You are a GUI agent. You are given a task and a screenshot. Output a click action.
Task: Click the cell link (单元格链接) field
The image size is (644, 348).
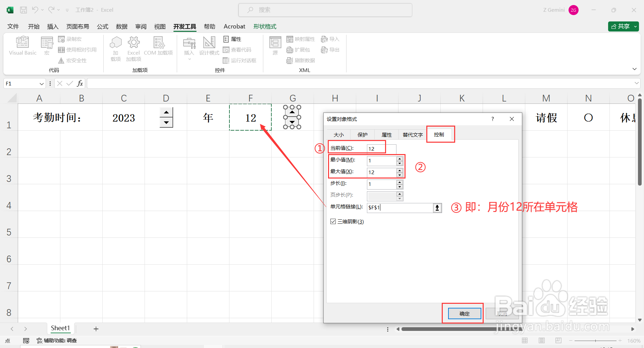(400, 208)
